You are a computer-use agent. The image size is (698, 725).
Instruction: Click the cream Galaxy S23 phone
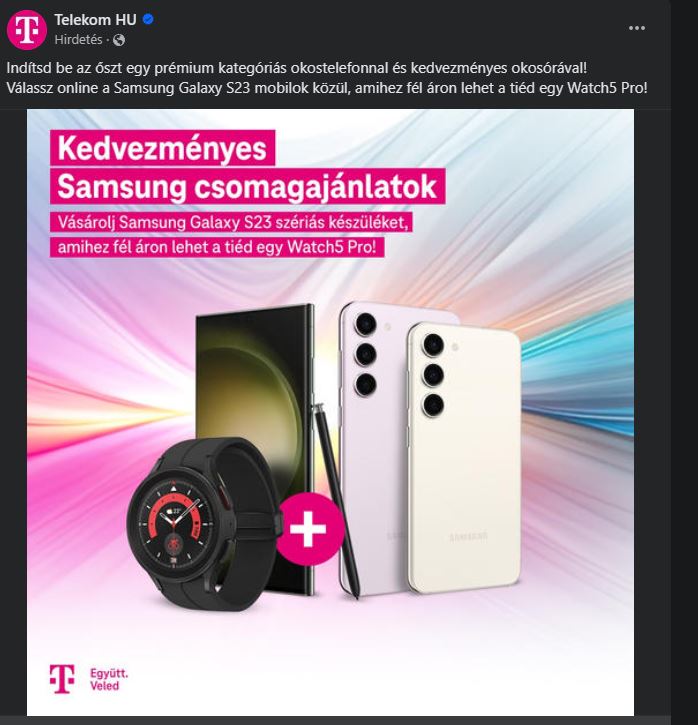pyautogui.click(x=464, y=458)
